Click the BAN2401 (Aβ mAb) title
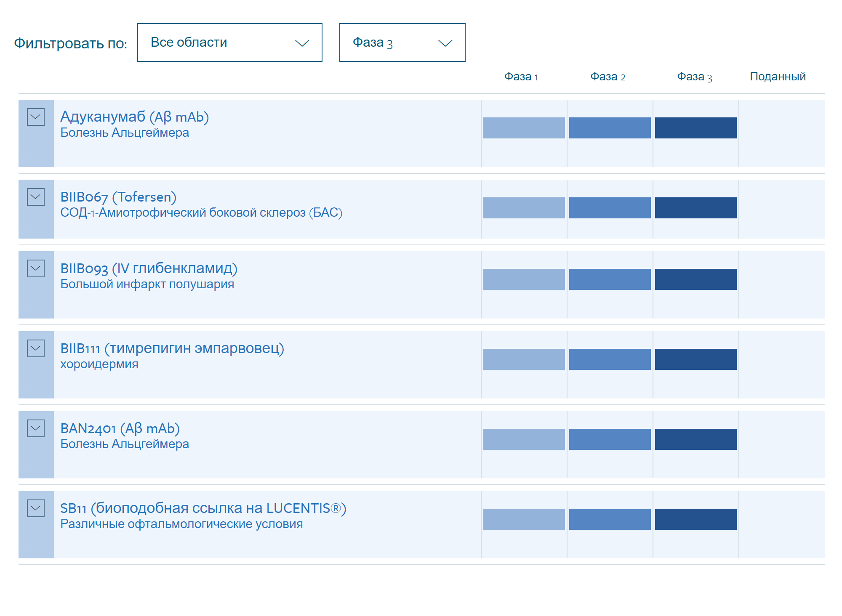This screenshot has height=616, width=842. pyautogui.click(x=120, y=428)
